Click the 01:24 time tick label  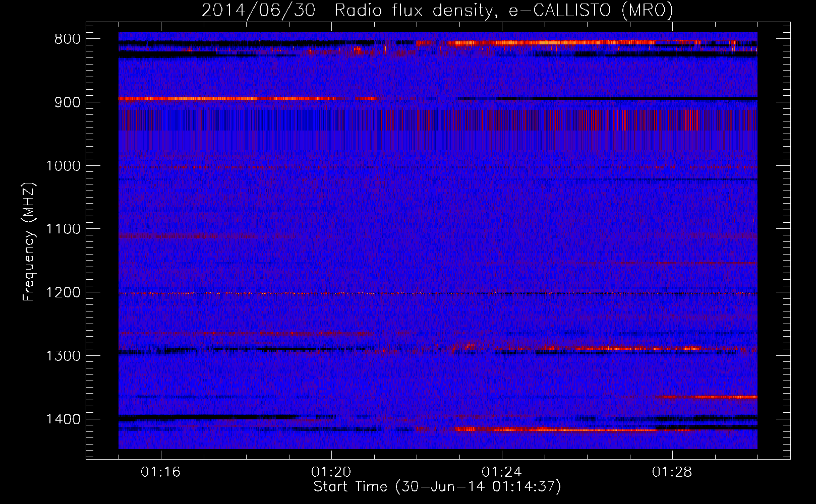click(502, 472)
